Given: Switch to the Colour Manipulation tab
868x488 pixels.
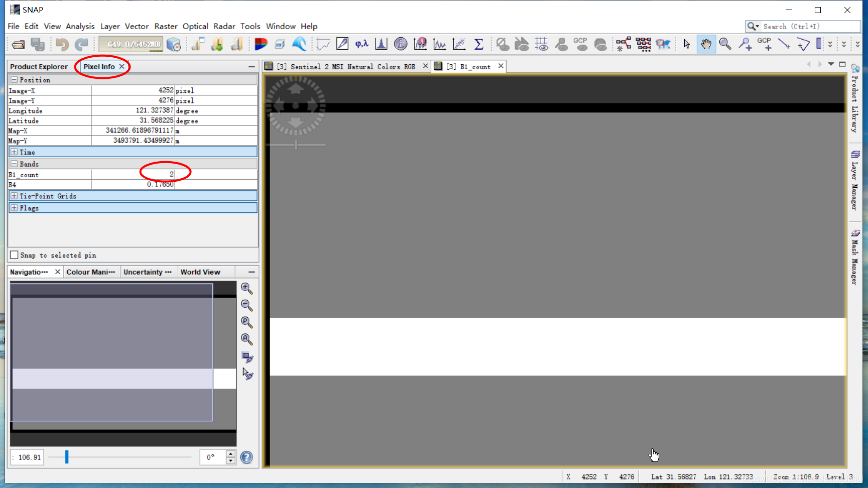Looking at the screenshot, I should tap(91, 272).
